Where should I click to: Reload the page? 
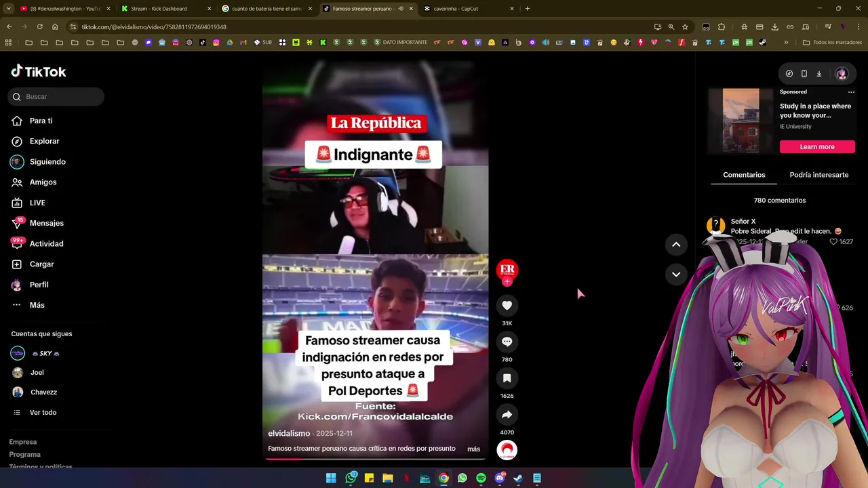(39, 26)
